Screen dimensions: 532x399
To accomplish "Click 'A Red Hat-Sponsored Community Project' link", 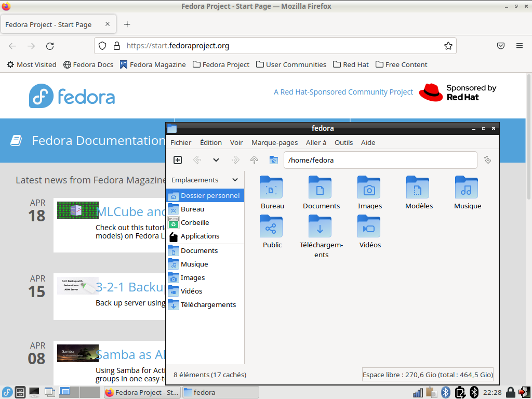I will [x=343, y=92].
